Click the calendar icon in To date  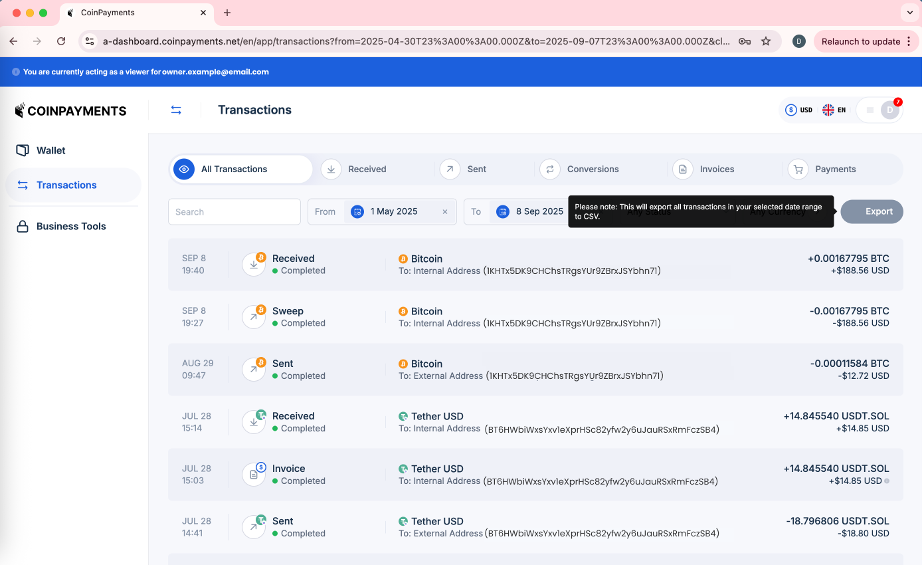[x=503, y=211]
